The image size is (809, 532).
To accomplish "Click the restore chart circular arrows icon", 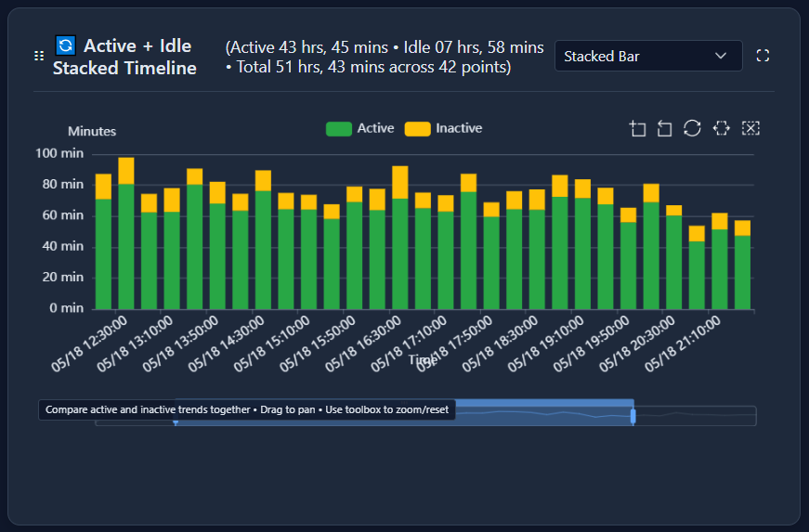I will pyautogui.click(x=692, y=128).
